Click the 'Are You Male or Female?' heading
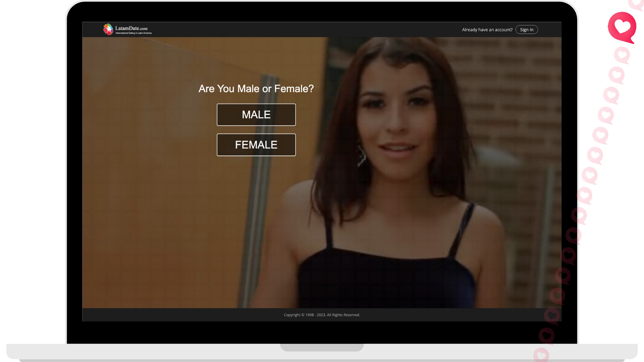644x362 pixels. click(256, 88)
